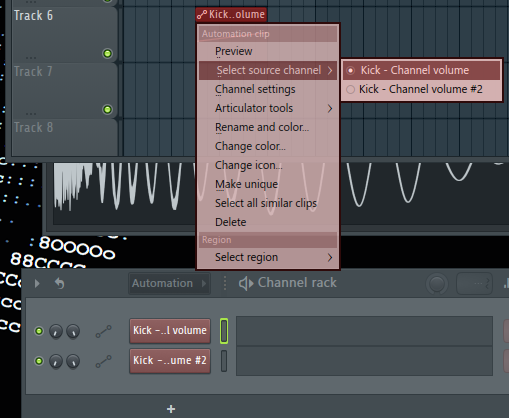Click the Kick - volume #2 channel button
The image size is (509, 418).
pos(170,361)
